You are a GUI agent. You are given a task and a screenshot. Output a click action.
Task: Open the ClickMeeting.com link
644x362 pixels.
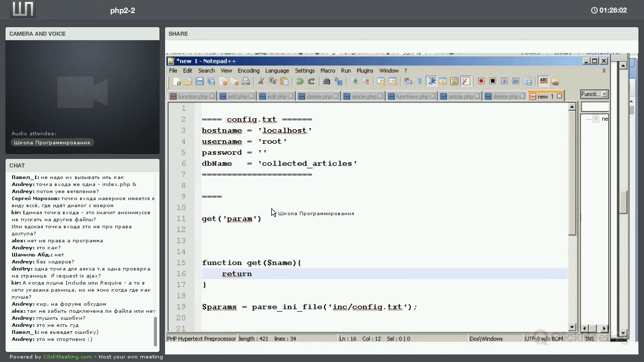(x=67, y=356)
